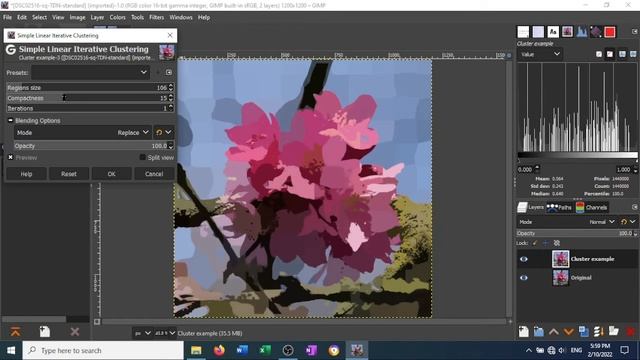Screen dimensions: 640x360
Task: Hide the Cluster example layer
Action: pyautogui.click(x=524, y=259)
